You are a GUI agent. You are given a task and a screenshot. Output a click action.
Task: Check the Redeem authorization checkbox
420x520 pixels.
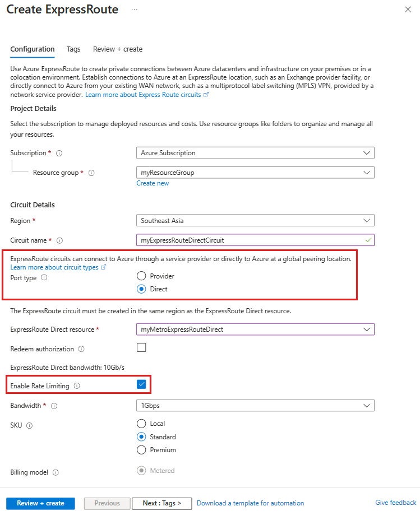click(x=141, y=347)
